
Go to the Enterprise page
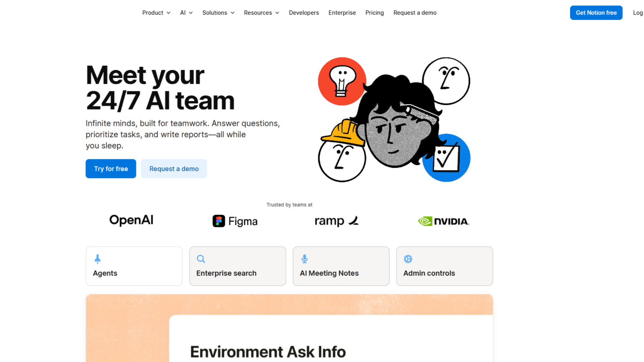point(342,13)
